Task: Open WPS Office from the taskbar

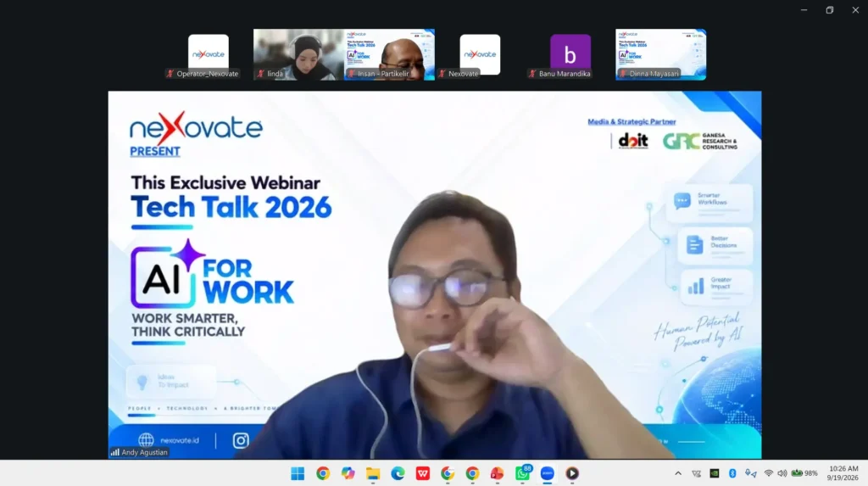Action: pos(423,473)
